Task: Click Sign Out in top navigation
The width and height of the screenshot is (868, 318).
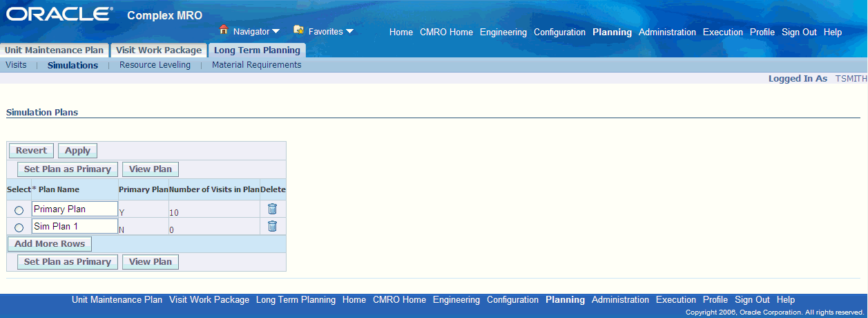Action: [799, 32]
